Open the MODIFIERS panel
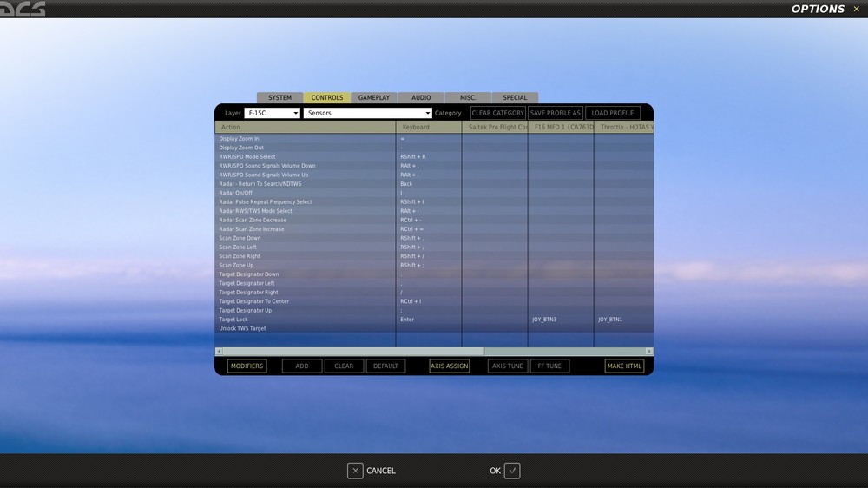 click(247, 366)
